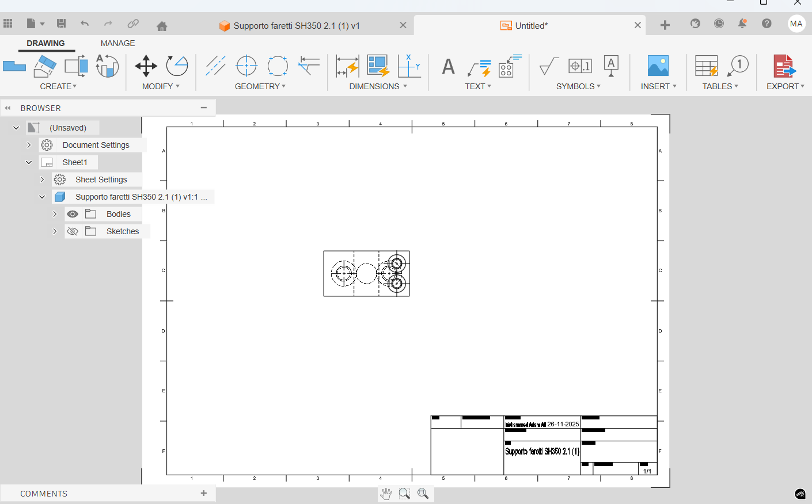
Task: Collapse the Sheet1 tree node
Action: (x=29, y=162)
